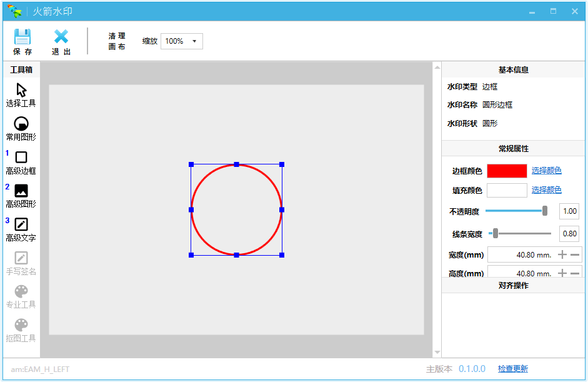Screen dimensions: 588x382
Task: Click the plus button for width (宽度)
Action: [562, 254]
